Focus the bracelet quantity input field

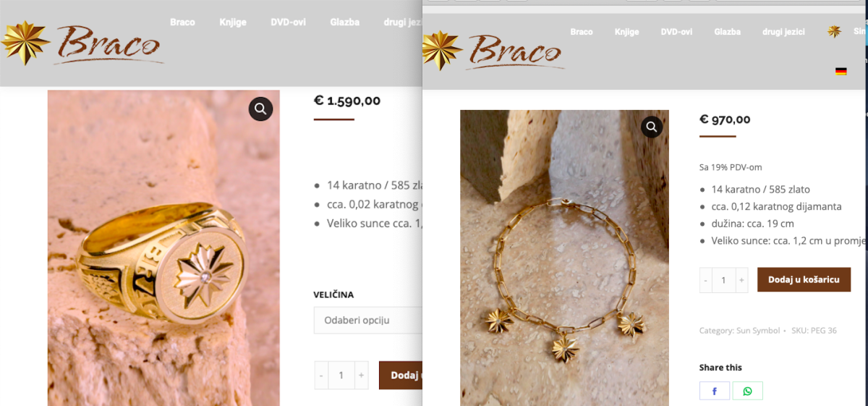coord(723,280)
